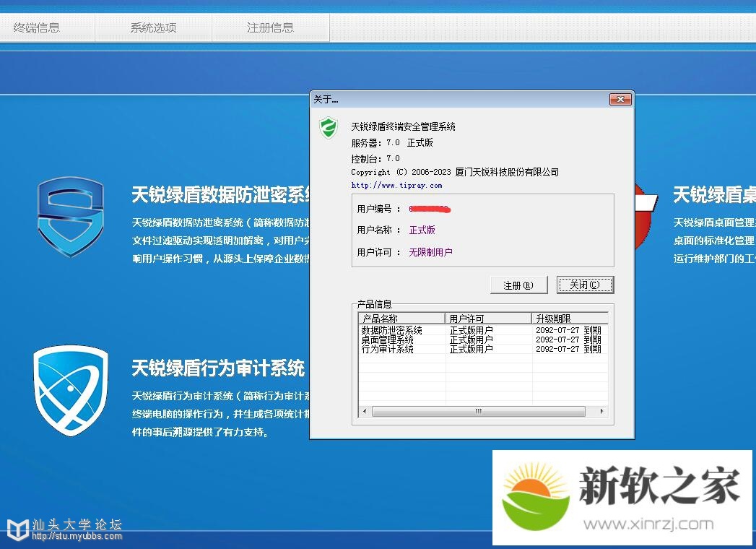Viewport: 756px width, 549px height.
Task: Click the 关于... dialog title bar
Action: [459, 99]
